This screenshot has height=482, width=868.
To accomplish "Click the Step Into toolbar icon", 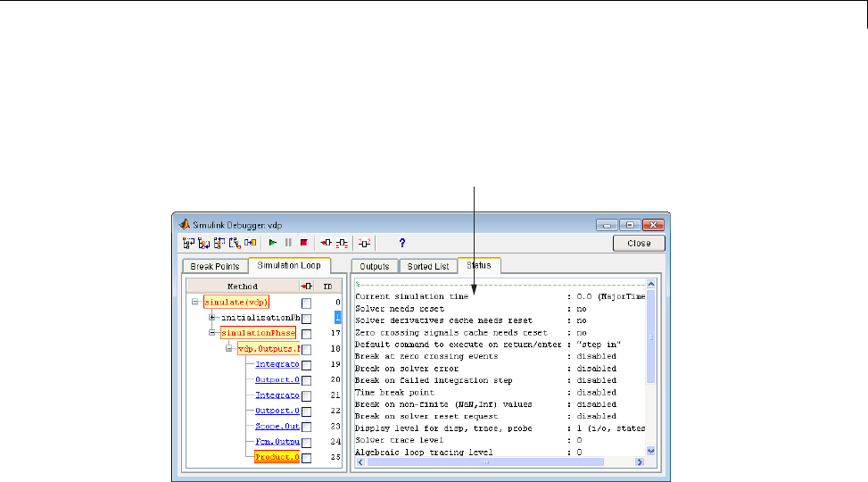I will (189, 243).
